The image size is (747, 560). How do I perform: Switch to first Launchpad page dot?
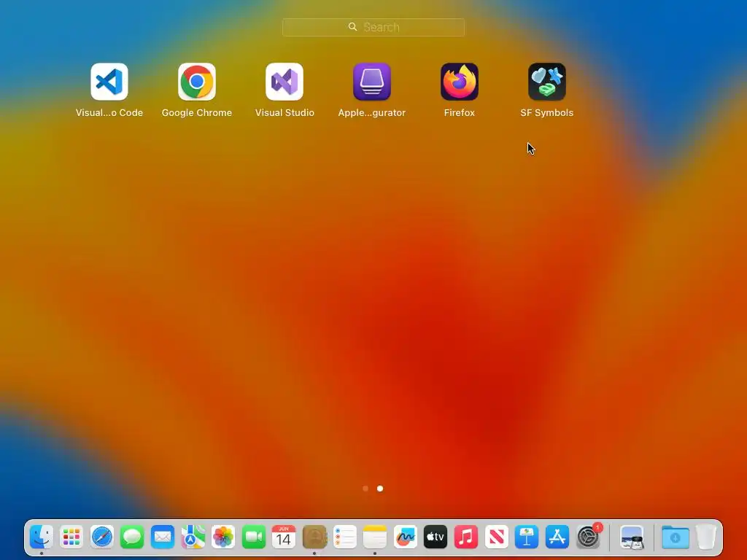[365, 489]
